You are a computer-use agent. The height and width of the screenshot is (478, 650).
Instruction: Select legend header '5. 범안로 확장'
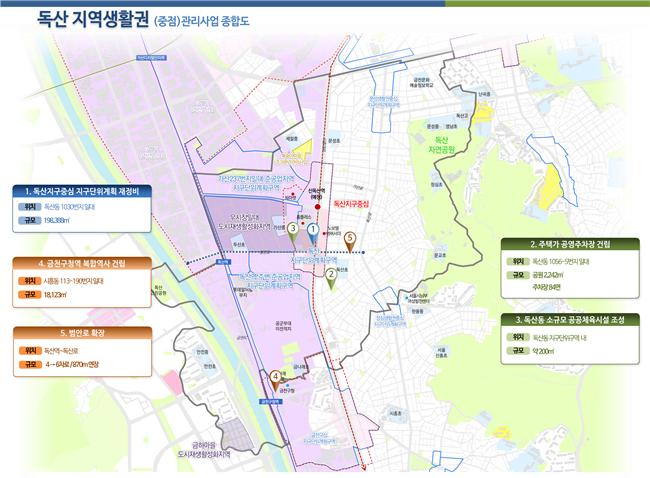(x=82, y=333)
